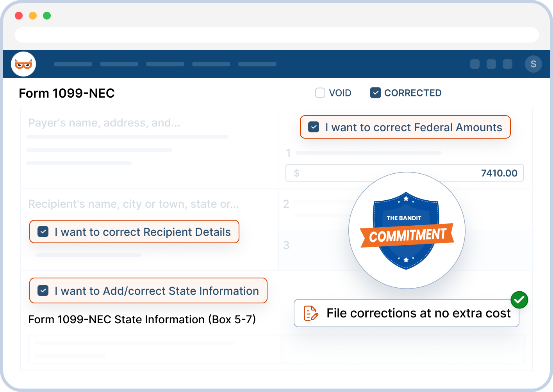This screenshot has width=553, height=392.
Task: Click the third square header icon
Action: click(x=508, y=64)
